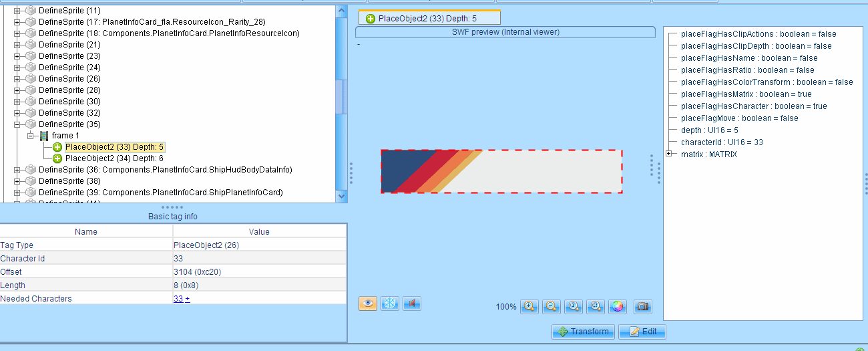The height and width of the screenshot is (351, 868).
Task: Click the zoom to fit button
Action: click(596, 306)
